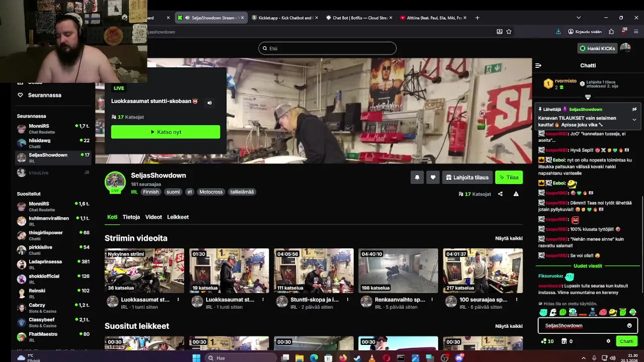
Task: Install page as app icon in address bar
Action: (x=500, y=32)
